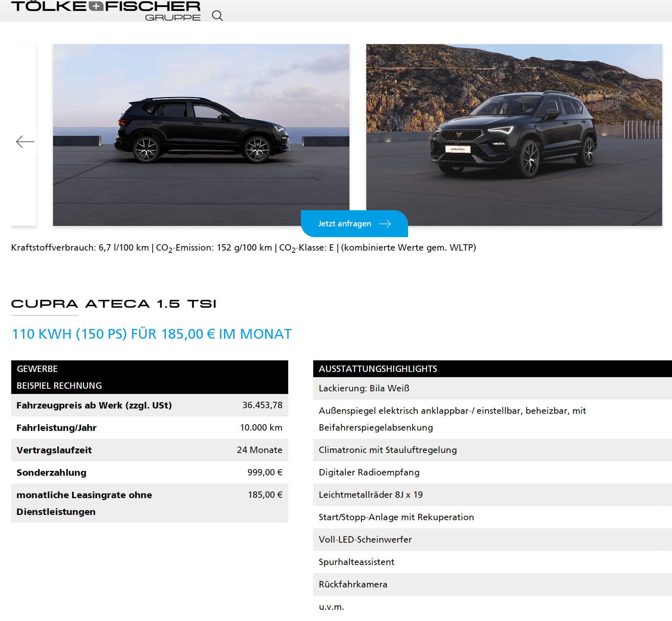This screenshot has width=672, height=621.
Task: Click the Digitaler Radioempfang row
Action: (492, 472)
